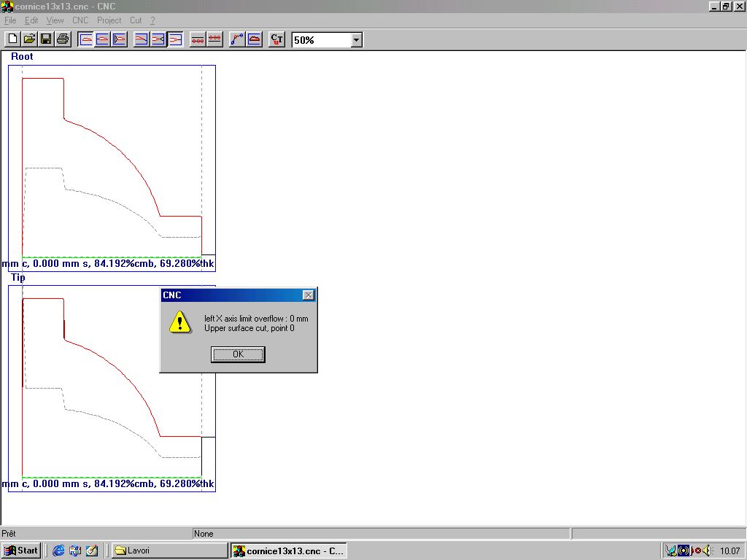Image resolution: width=747 pixels, height=560 pixels.
Task: Open the File menu
Action: (x=10, y=20)
